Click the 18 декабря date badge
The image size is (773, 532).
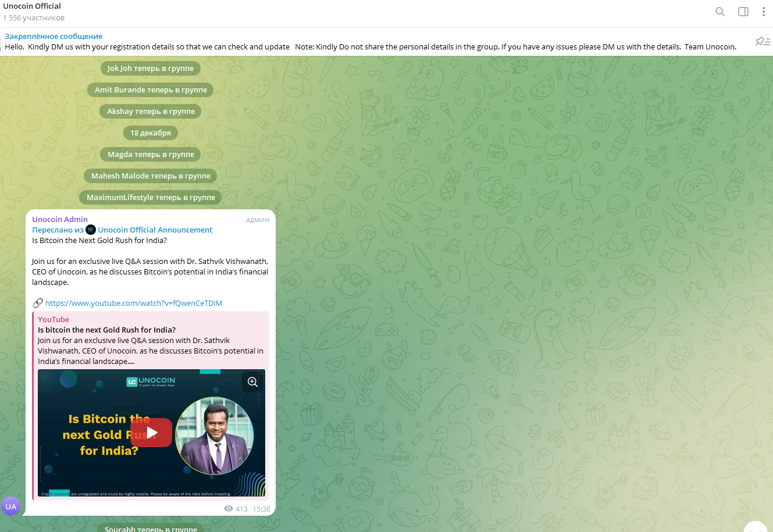coord(151,133)
